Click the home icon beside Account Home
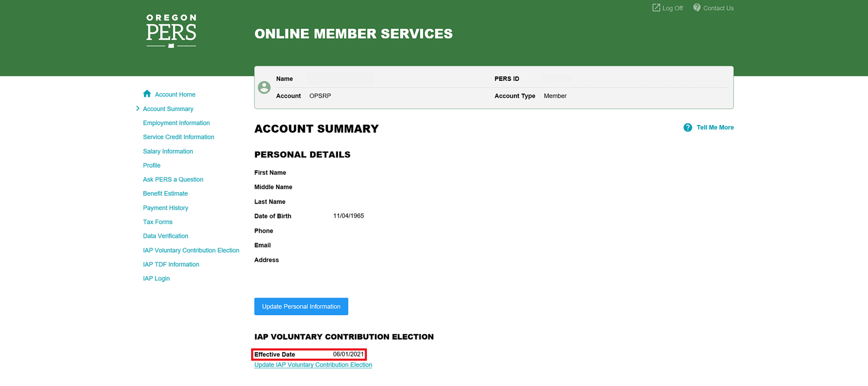This screenshot has height=386, width=868. click(x=147, y=94)
